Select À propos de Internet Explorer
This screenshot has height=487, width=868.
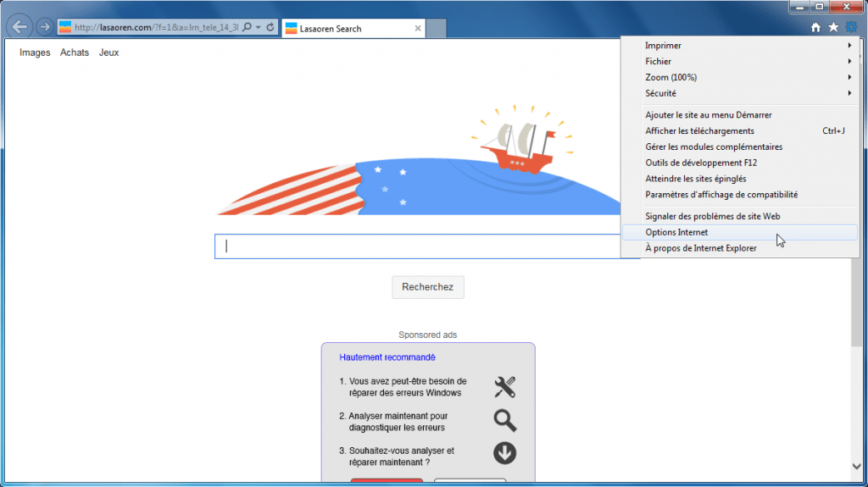pyautogui.click(x=740, y=248)
